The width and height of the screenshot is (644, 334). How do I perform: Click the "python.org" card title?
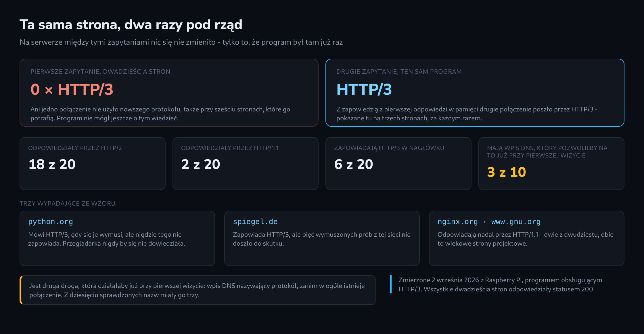51,222
